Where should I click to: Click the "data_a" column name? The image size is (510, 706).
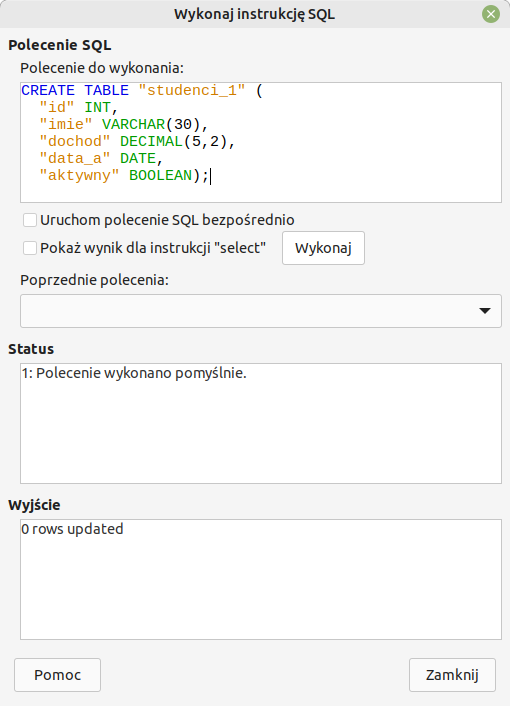(75, 159)
